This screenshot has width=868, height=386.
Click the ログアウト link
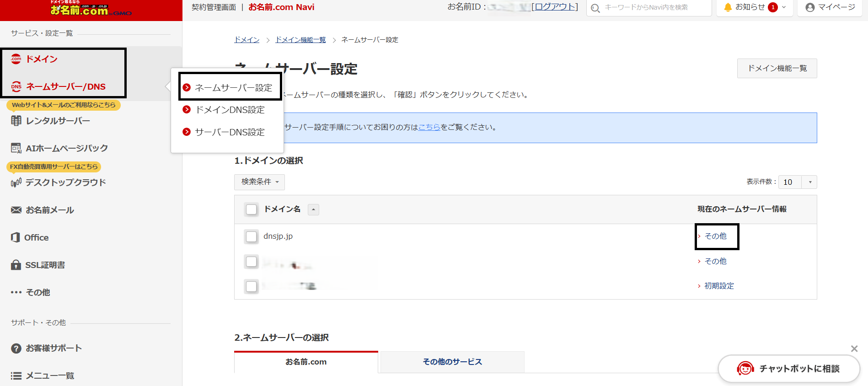555,7
